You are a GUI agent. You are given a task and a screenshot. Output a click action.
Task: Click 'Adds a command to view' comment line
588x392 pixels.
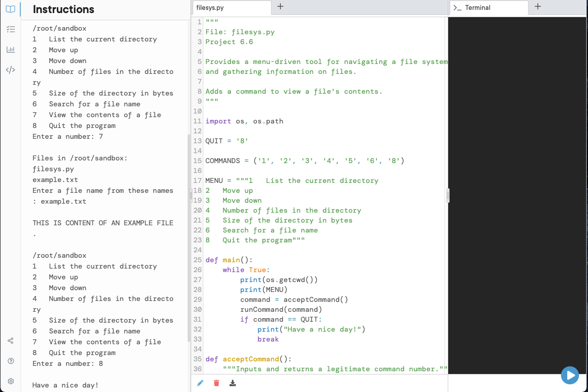294,91
